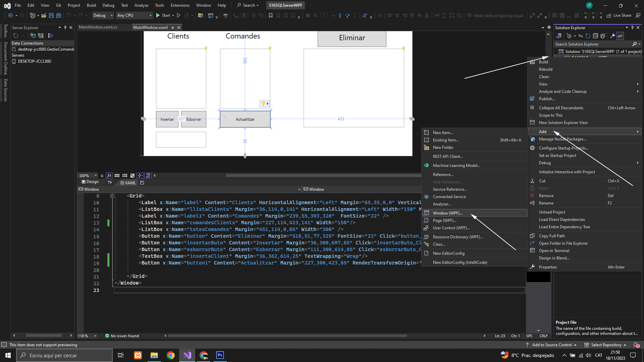Toggle the designer effects fx button
Viewport: 644px width, 362px height.
point(109,176)
